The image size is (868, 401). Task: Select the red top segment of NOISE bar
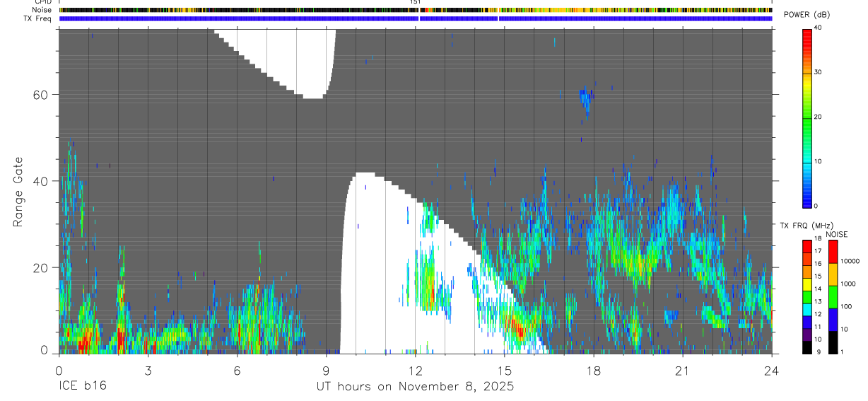[x=833, y=252]
